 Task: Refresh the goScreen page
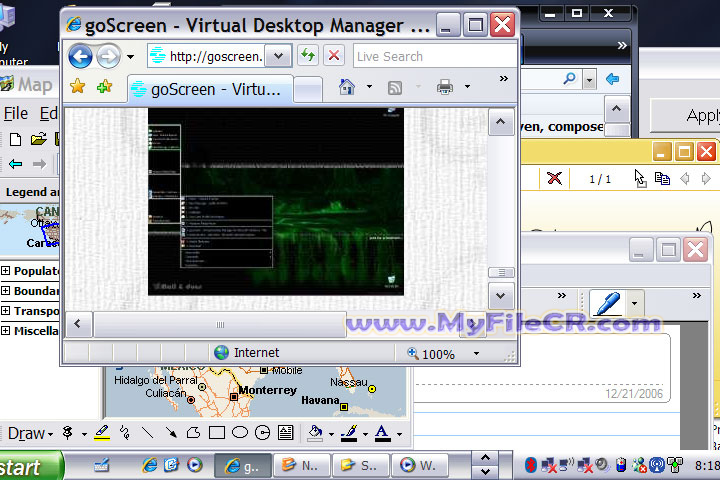(x=308, y=56)
